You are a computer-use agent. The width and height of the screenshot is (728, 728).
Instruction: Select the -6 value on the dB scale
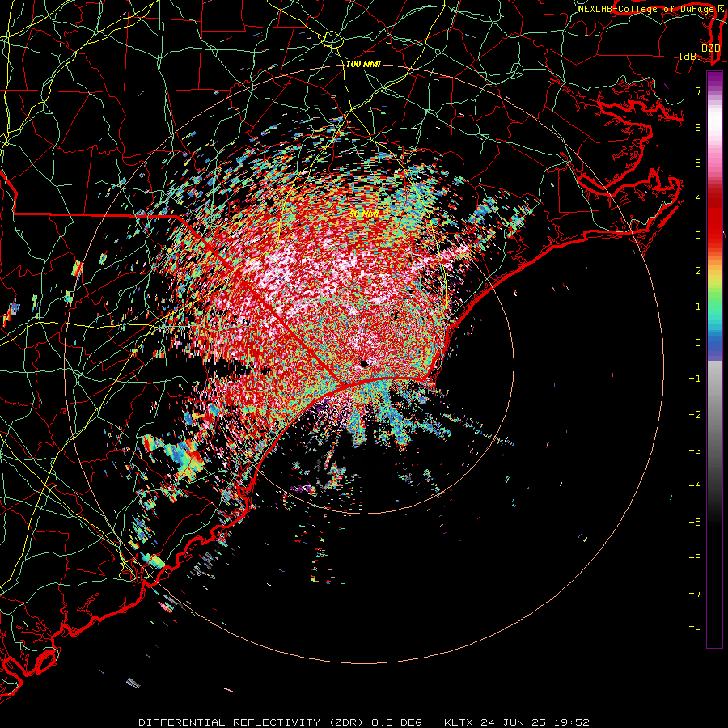695,558
